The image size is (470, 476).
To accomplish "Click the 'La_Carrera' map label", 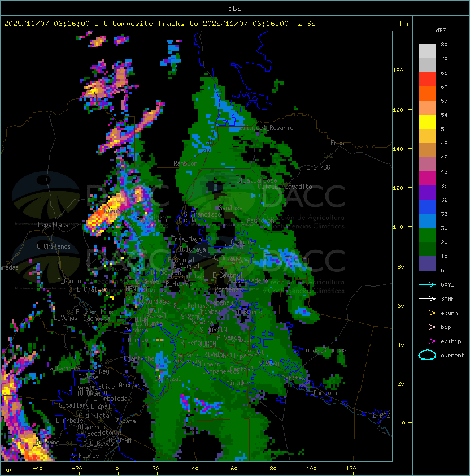I will (64, 368).
